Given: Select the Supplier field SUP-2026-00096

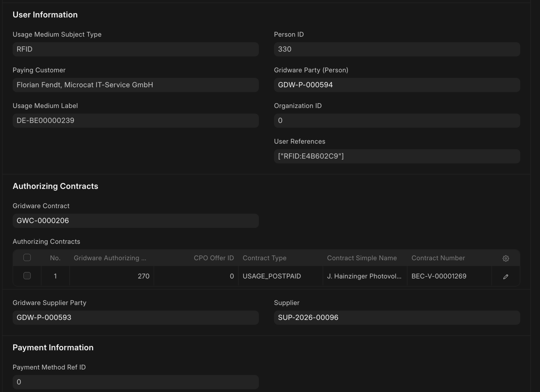Looking at the screenshot, I should 397,317.
